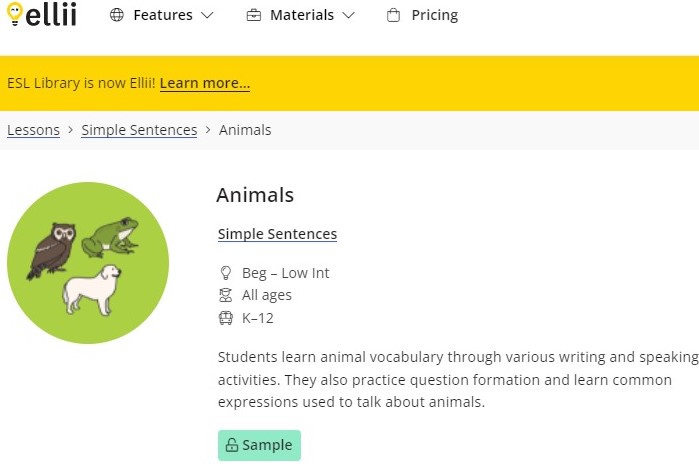Click the shopping bag icon beside Pricing
The width and height of the screenshot is (699, 464).
(x=393, y=15)
